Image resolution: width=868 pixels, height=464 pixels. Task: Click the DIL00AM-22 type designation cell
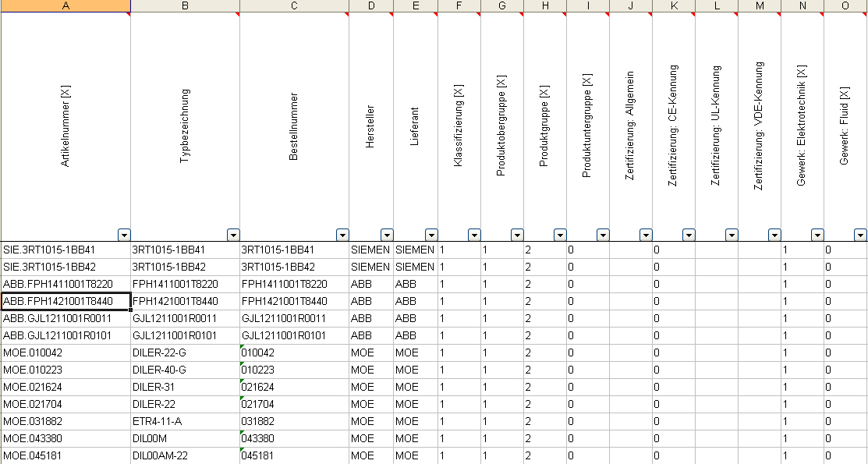point(185,456)
